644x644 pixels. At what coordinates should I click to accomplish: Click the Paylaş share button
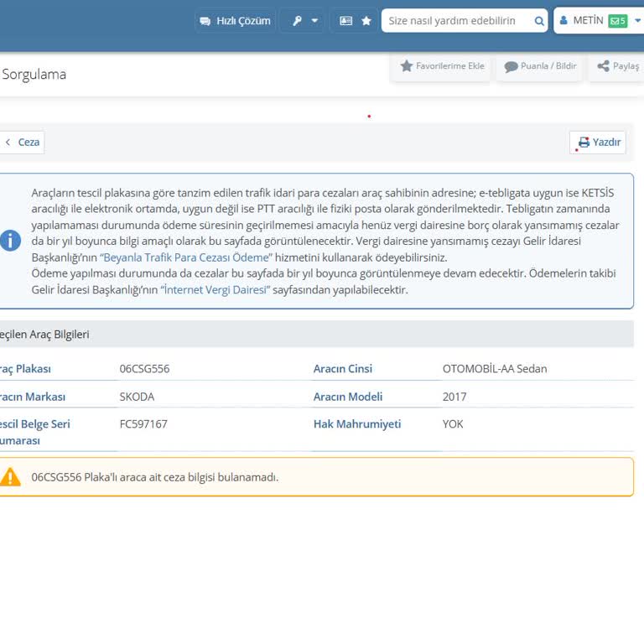click(x=618, y=66)
